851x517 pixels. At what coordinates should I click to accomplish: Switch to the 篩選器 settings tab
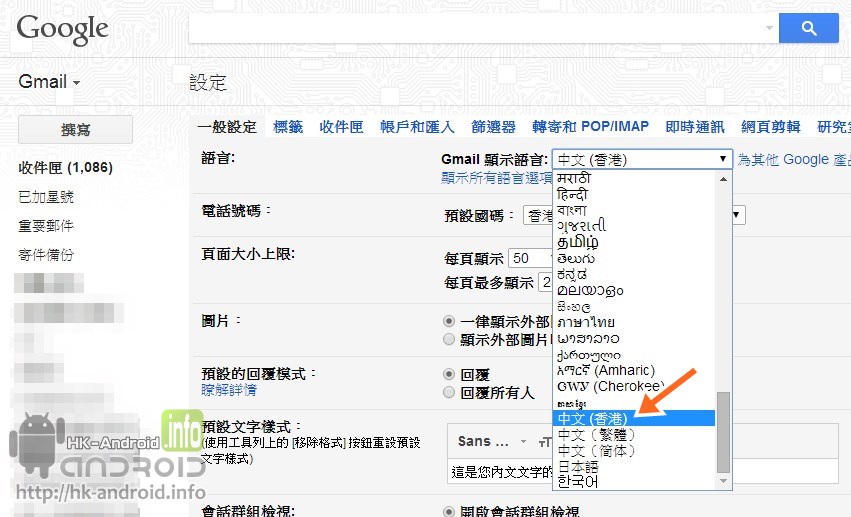click(x=493, y=127)
